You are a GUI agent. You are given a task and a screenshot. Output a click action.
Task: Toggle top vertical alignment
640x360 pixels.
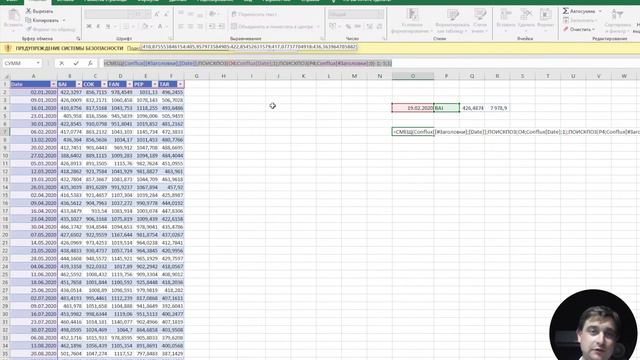pos(181,14)
